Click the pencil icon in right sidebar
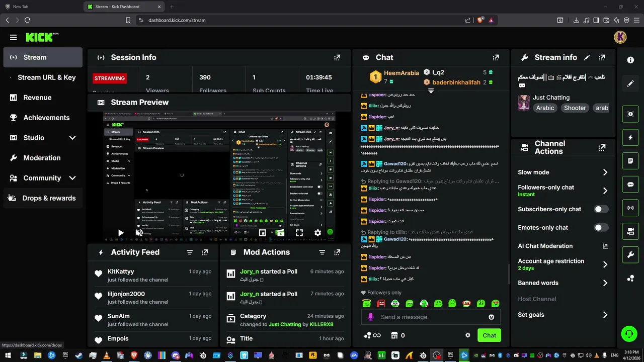 [630, 83]
